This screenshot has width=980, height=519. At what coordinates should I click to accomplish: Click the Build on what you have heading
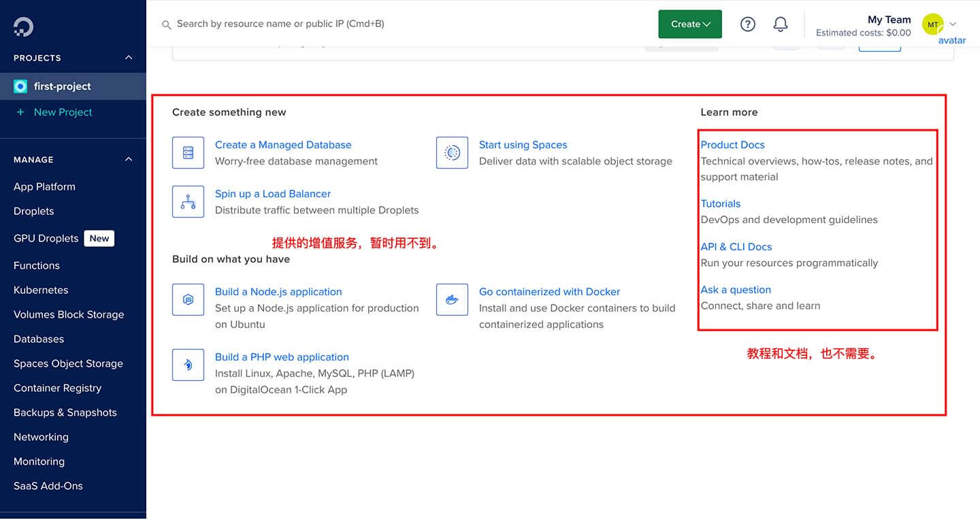[x=231, y=259]
